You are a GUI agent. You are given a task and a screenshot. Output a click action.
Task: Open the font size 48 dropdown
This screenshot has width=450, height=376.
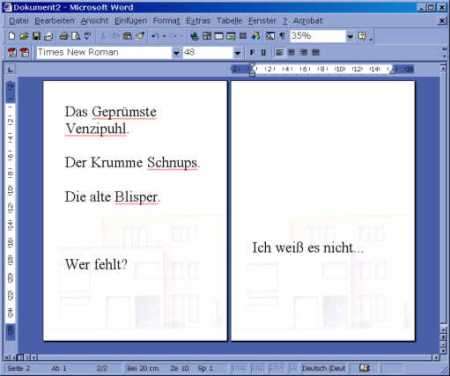point(237,53)
